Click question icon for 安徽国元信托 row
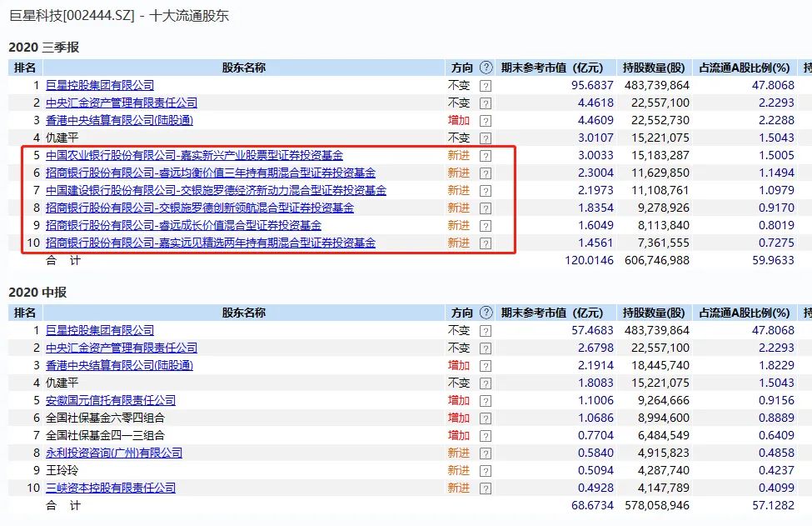The image size is (812, 526). 486,401
